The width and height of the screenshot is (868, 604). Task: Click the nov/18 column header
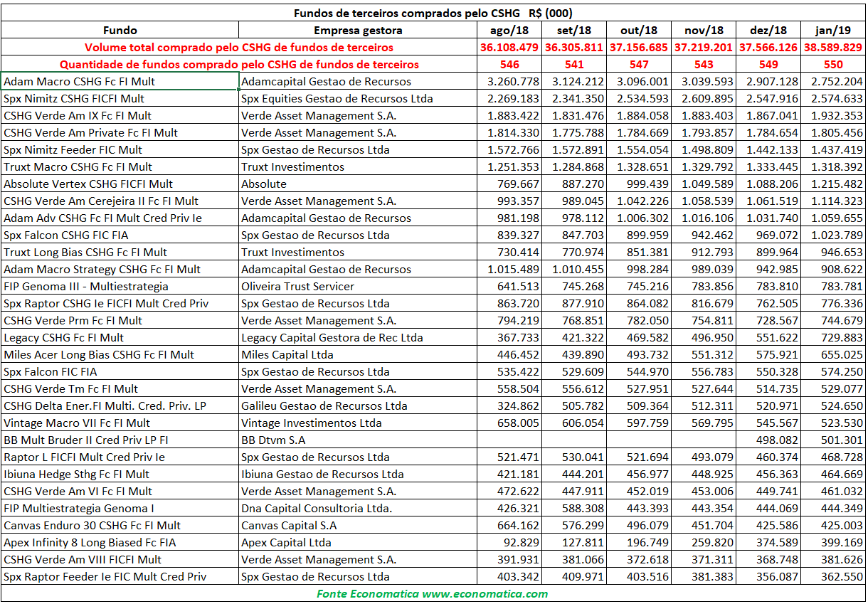[x=704, y=31]
